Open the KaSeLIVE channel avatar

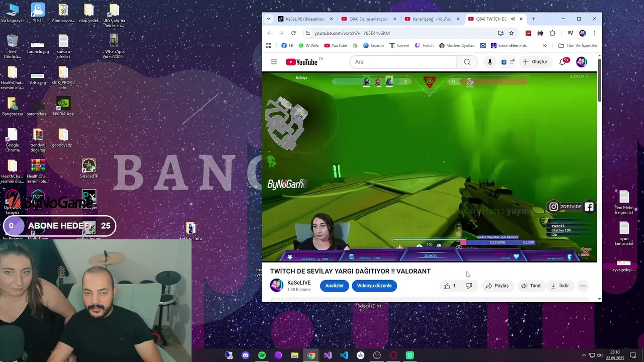(277, 286)
